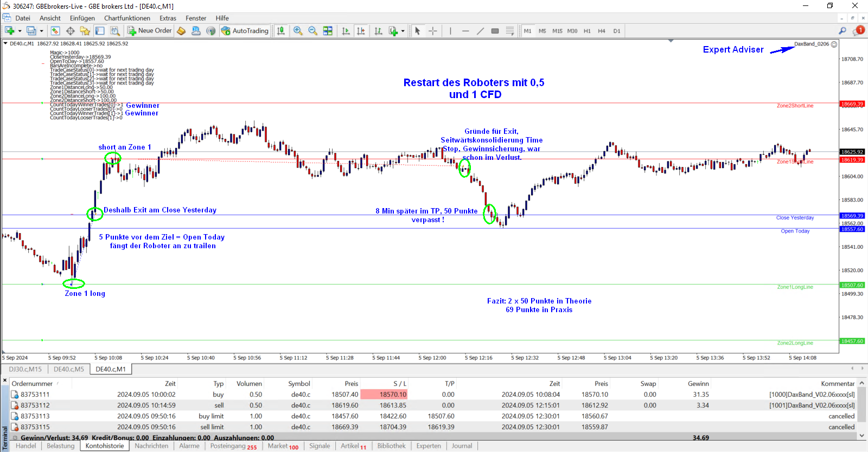Draw a horizontal line tool
868x452 pixels.
pos(465,31)
